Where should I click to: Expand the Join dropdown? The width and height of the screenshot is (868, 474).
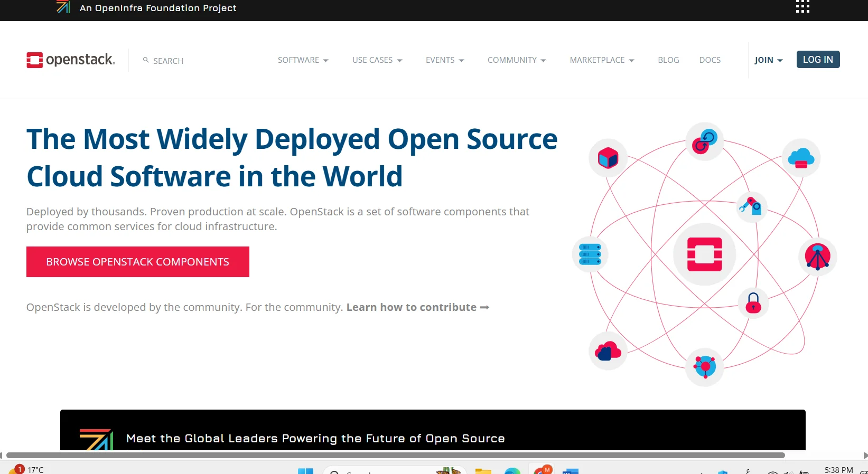[x=769, y=60]
